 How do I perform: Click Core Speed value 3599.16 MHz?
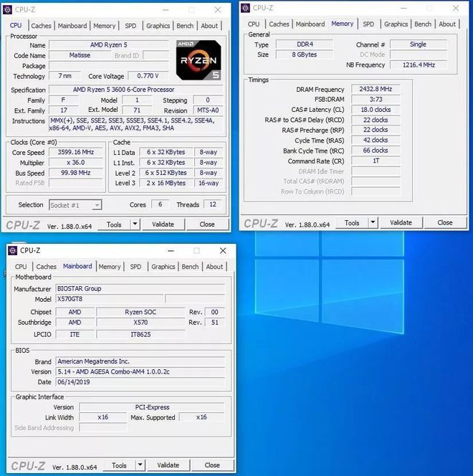76,152
